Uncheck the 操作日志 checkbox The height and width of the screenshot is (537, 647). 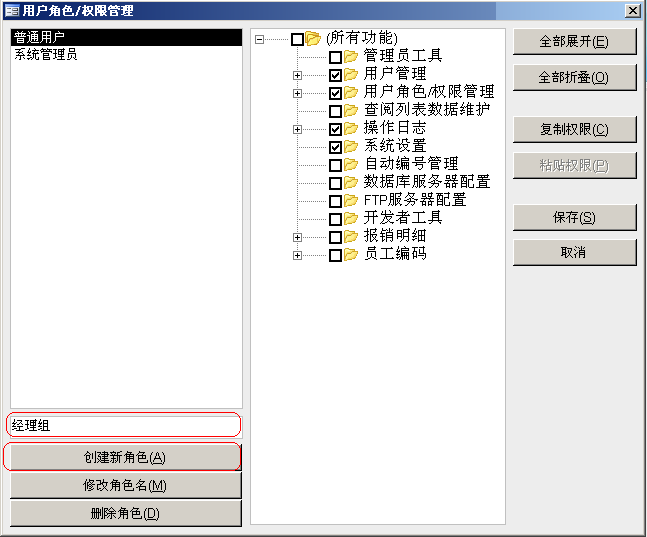[x=335, y=130]
